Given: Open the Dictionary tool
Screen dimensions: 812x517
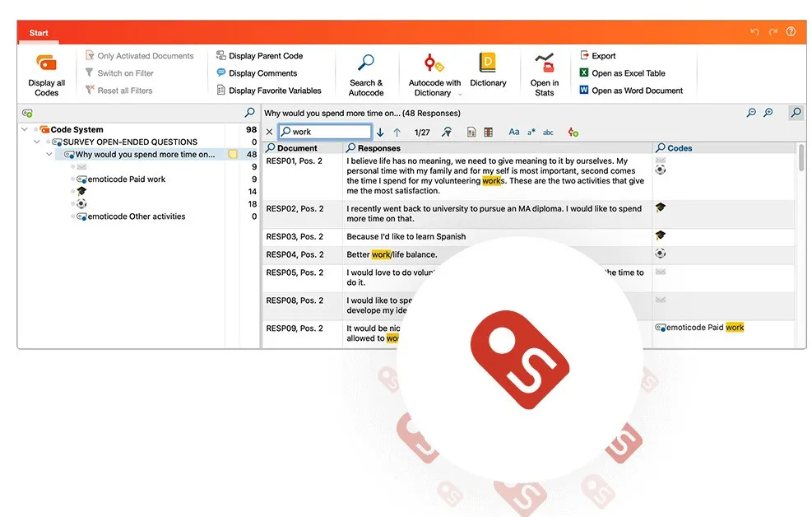Looking at the screenshot, I should pyautogui.click(x=488, y=70).
